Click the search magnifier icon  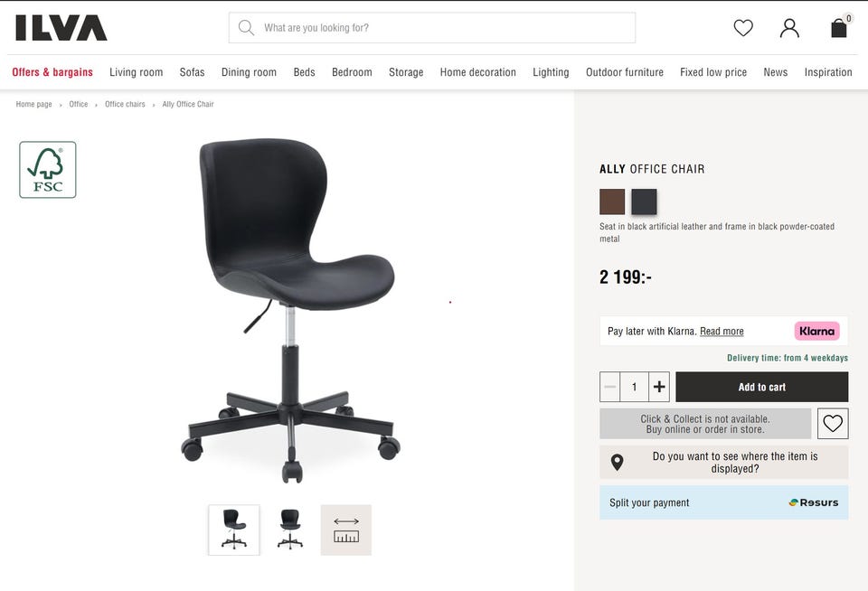(x=246, y=28)
